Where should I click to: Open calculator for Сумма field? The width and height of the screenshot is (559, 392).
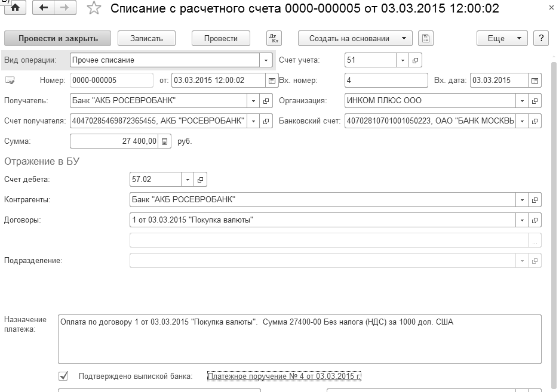tap(164, 141)
